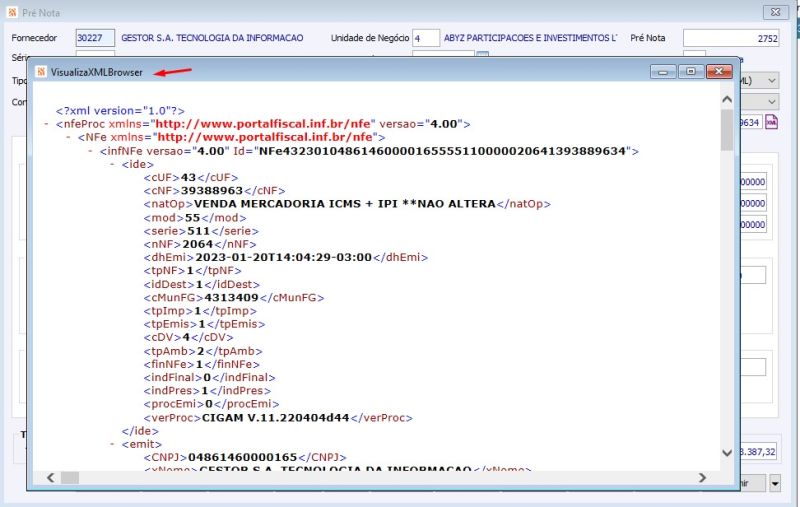Screen dimensions: 800x507
Task: Open the bottom-right split button arrow
Action: point(775,483)
